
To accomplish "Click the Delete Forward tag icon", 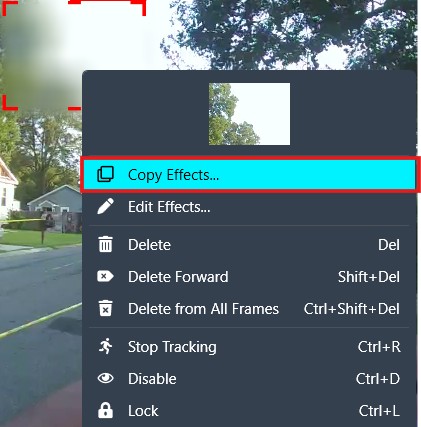I will tap(105, 276).
